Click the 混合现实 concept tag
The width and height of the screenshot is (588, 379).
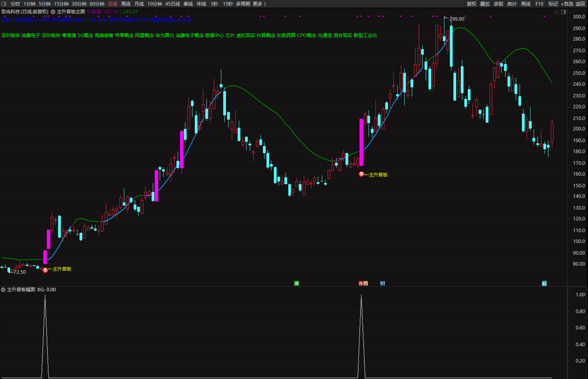tap(343, 35)
